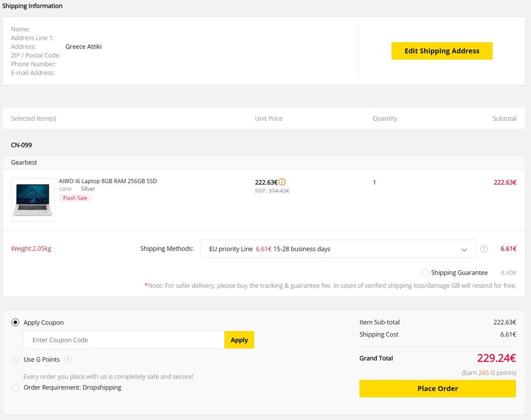This screenshot has width=531, height=420.
Task: Click the chevron arrow in shipping selector
Action: tap(464, 250)
